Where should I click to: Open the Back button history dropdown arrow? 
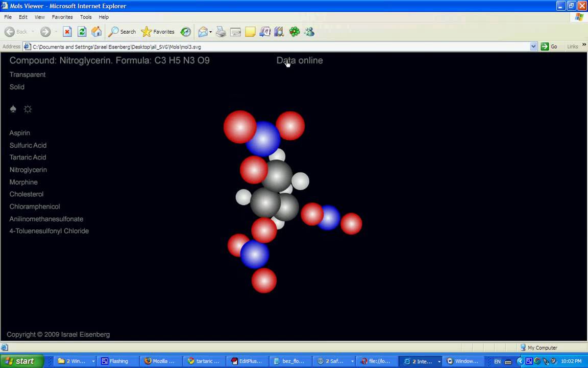(33, 32)
